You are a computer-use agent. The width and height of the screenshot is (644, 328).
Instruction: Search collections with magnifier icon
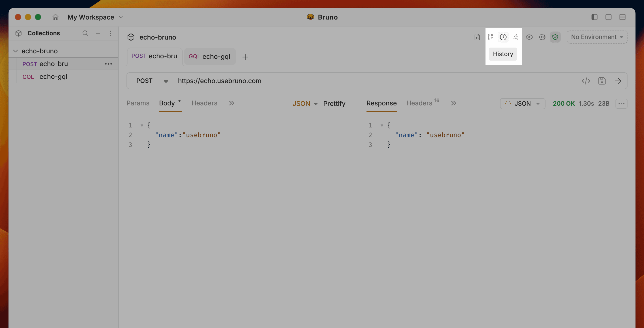click(x=85, y=33)
